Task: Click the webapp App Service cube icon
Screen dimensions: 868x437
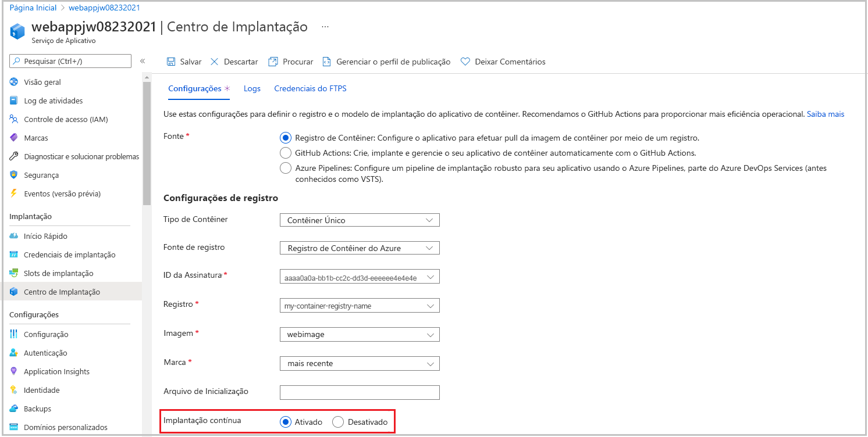Action: point(17,31)
